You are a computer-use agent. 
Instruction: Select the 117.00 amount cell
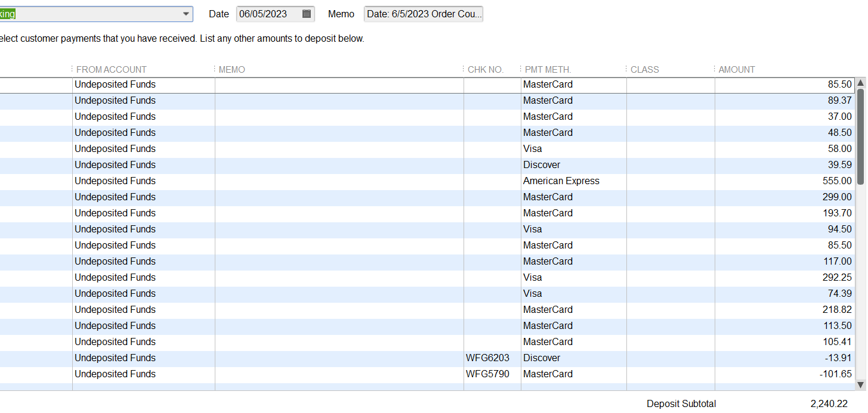pyautogui.click(x=784, y=262)
